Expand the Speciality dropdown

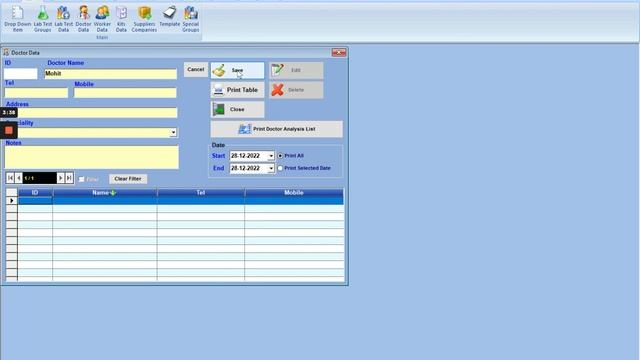pyautogui.click(x=173, y=133)
